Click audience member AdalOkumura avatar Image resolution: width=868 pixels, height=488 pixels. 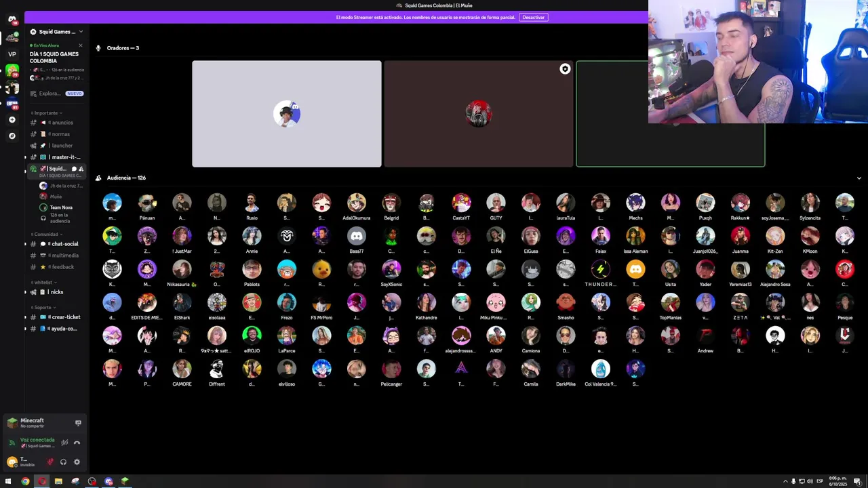tap(357, 203)
